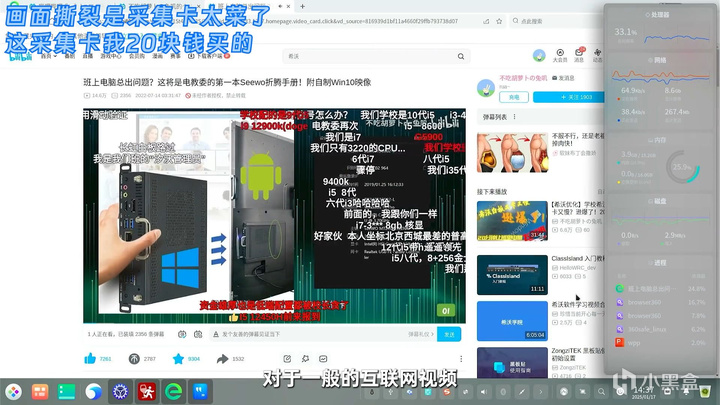Click the 充电 button under the uploader
720x405 pixels.
(514, 97)
